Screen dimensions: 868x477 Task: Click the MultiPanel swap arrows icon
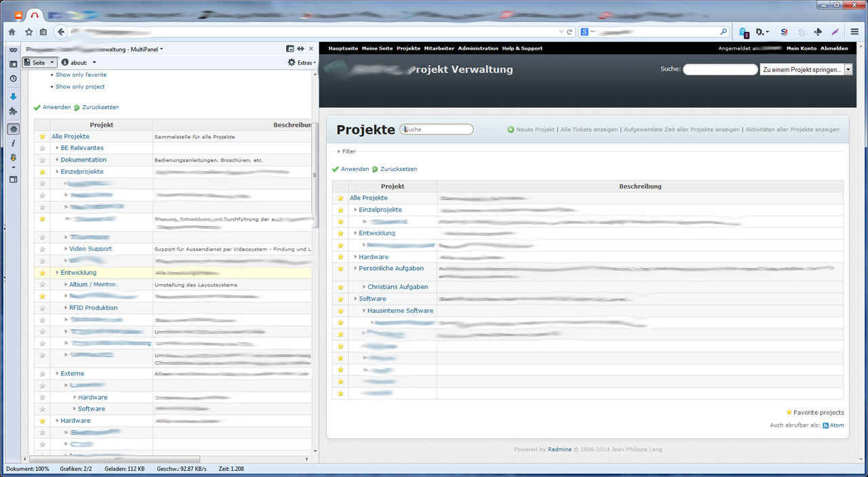[x=300, y=49]
